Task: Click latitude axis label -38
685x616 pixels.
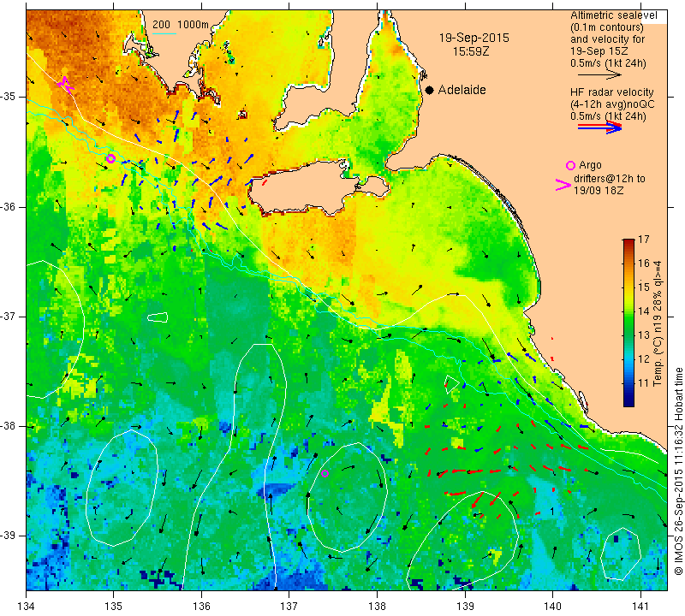Action: 9,426
